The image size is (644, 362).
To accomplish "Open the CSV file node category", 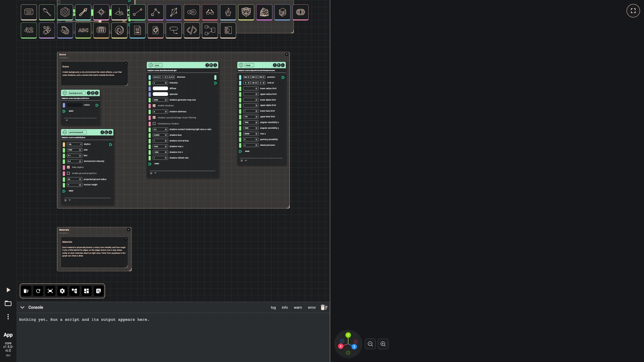I will (x=138, y=31).
